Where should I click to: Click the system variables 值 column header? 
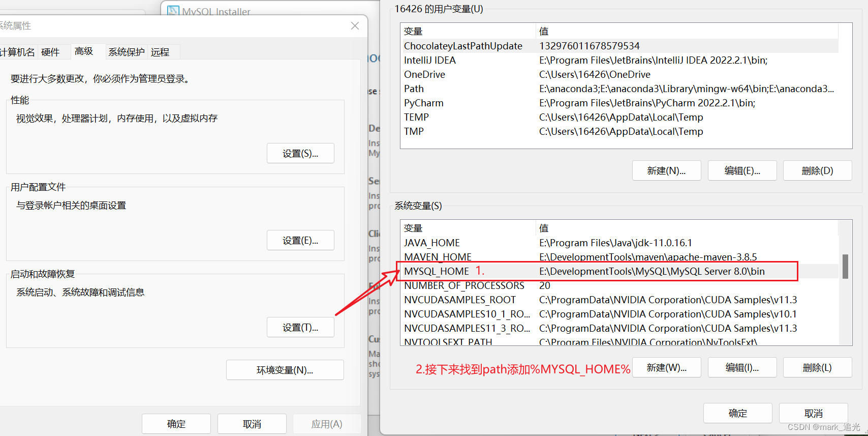point(687,228)
